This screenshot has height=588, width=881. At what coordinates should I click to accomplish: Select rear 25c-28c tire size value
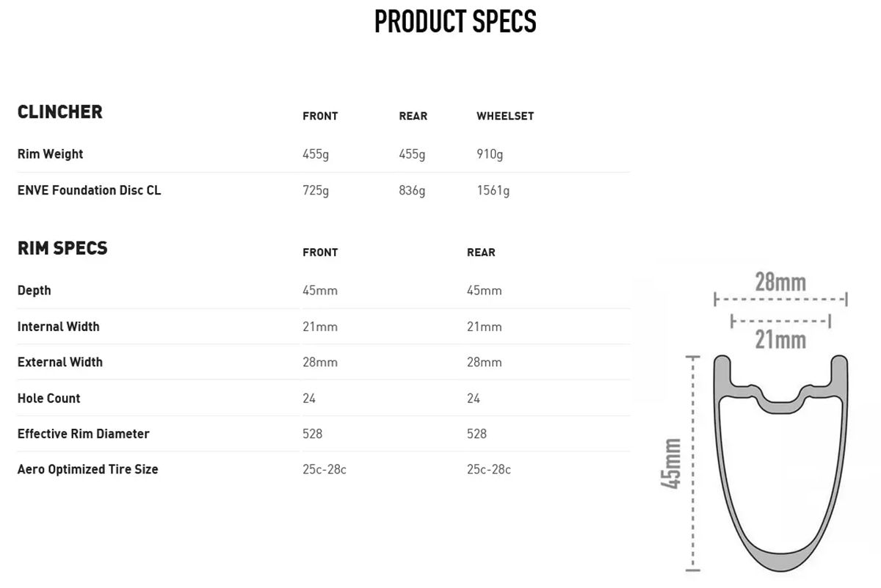pyautogui.click(x=489, y=469)
